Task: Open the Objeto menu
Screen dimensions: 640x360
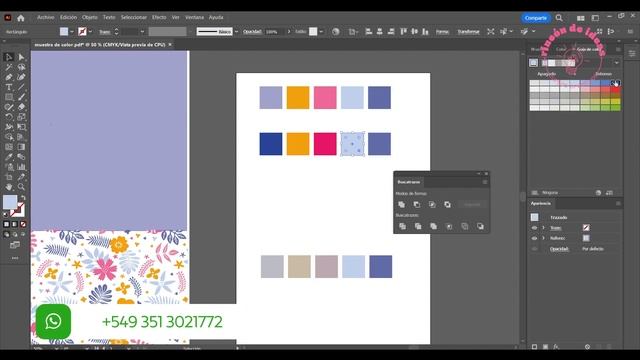Action: click(x=90, y=18)
